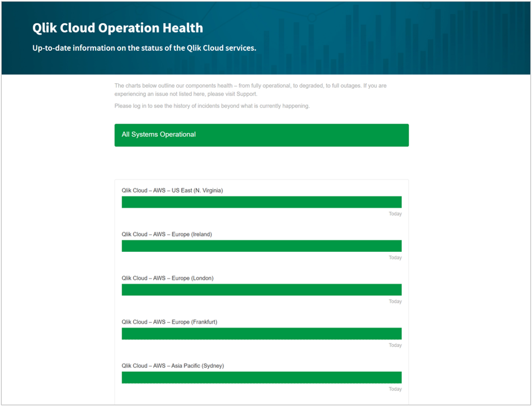The height and width of the screenshot is (408, 532).
Task: Click 'Today' under the Ireland bar
Action: point(395,257)
